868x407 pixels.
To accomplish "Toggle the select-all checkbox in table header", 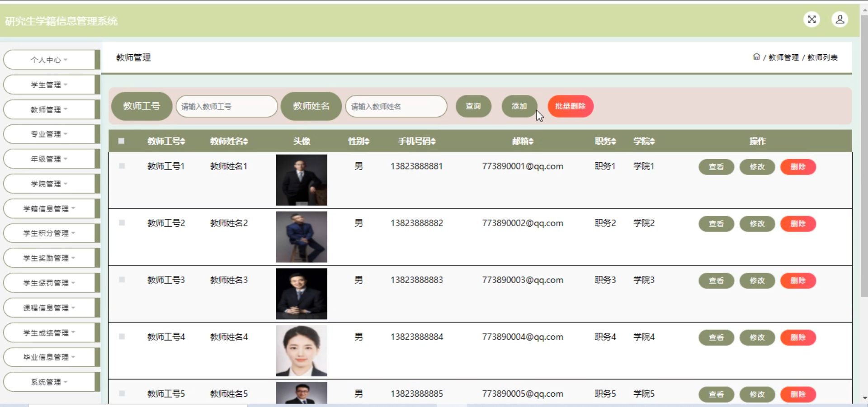I will point(121,141).
